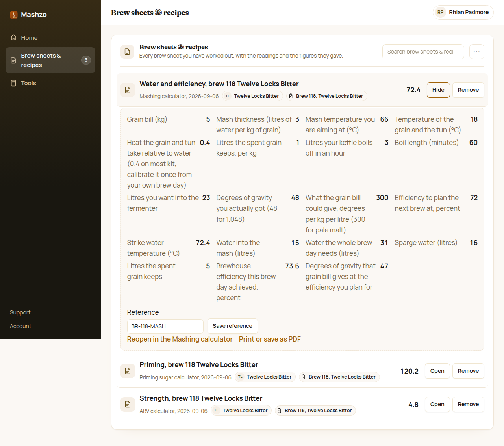Click Mashing calculator, 2026-09-06 text
The image size is (504, 446).
(179, 96)
